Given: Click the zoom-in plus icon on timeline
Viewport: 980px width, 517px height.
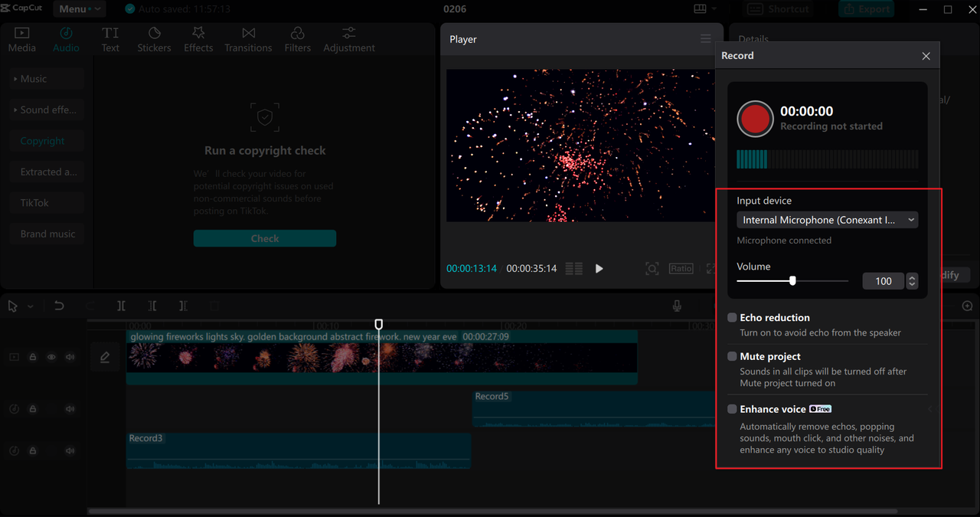Looking at the screenshot, I should tap(967, 306).
